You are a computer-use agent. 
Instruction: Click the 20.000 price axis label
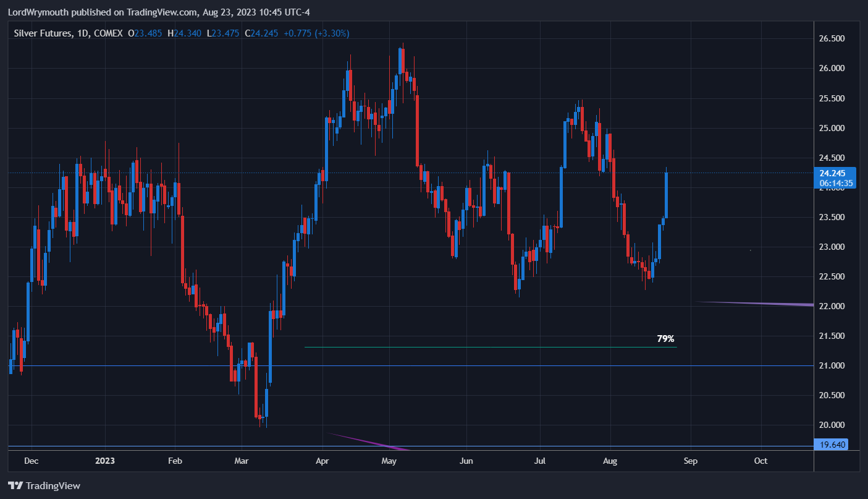click(832, 425)
